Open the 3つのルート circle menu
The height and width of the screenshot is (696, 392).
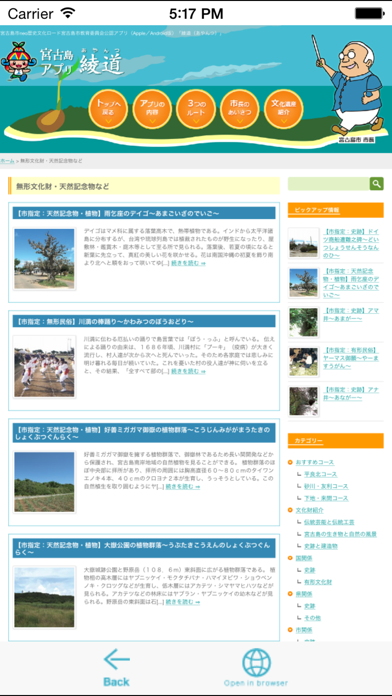(x=196, y=109)
